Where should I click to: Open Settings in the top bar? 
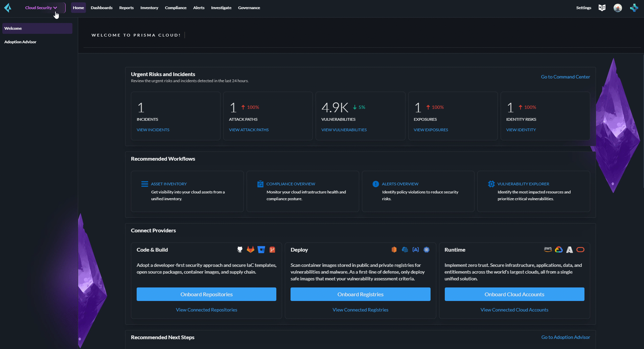[x=583, y=8]
